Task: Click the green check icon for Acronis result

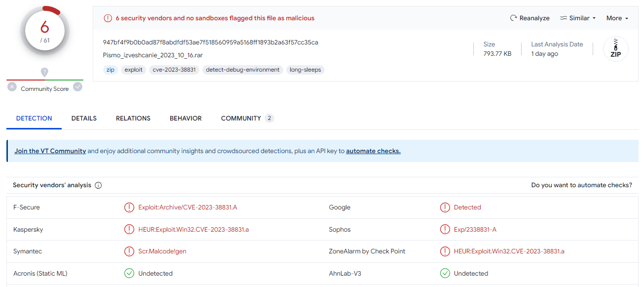Action: pyautogui.click(x=129, y=273)
